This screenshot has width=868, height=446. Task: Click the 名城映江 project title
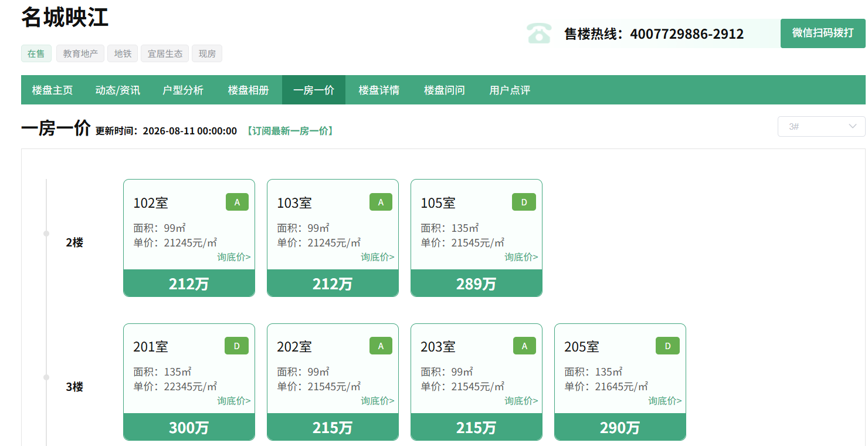click(x=65, y=17)
